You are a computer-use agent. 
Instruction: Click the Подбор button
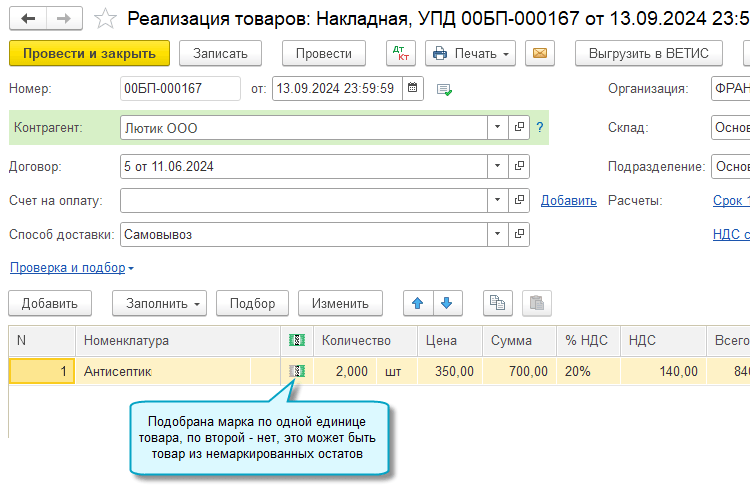click(253, 303)
